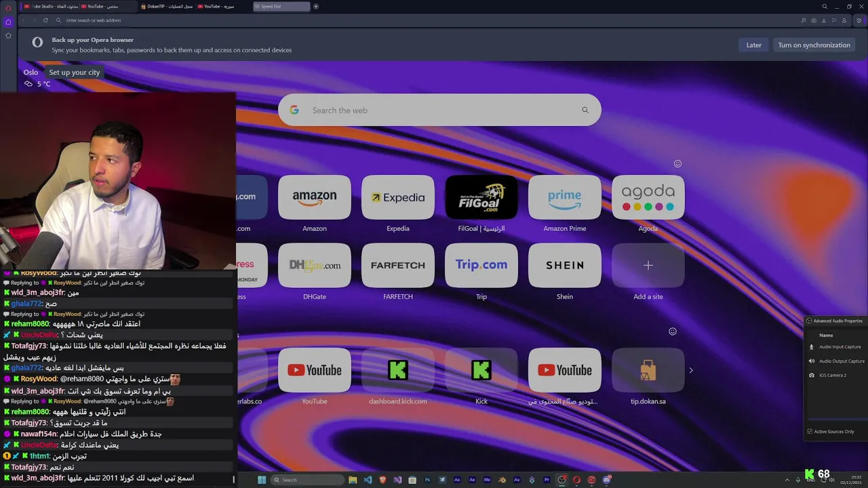Open the Kick speed dial tile
Screen dimensions: 868x488
click(x=481, y=370)
